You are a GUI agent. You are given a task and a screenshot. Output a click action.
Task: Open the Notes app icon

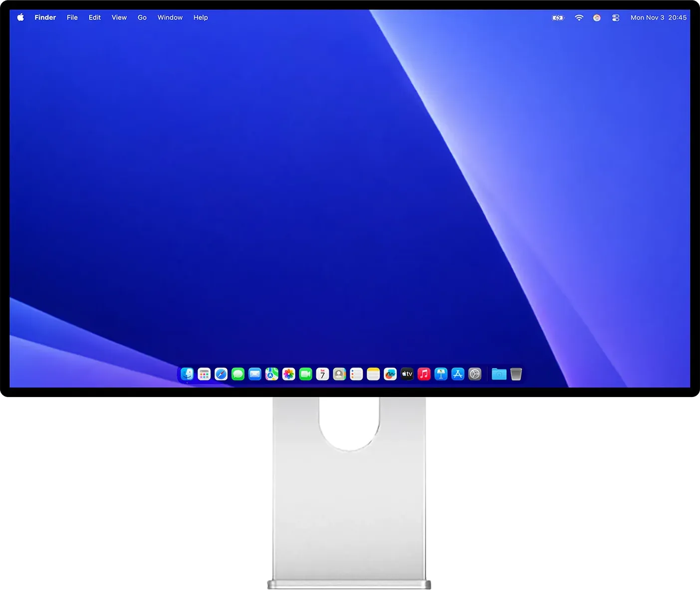(373, 374)
